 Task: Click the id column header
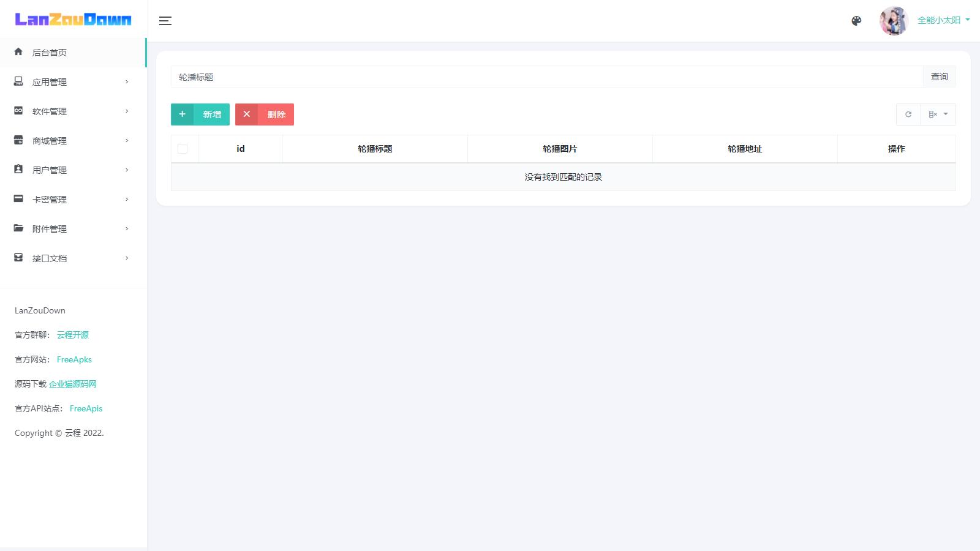241,149
